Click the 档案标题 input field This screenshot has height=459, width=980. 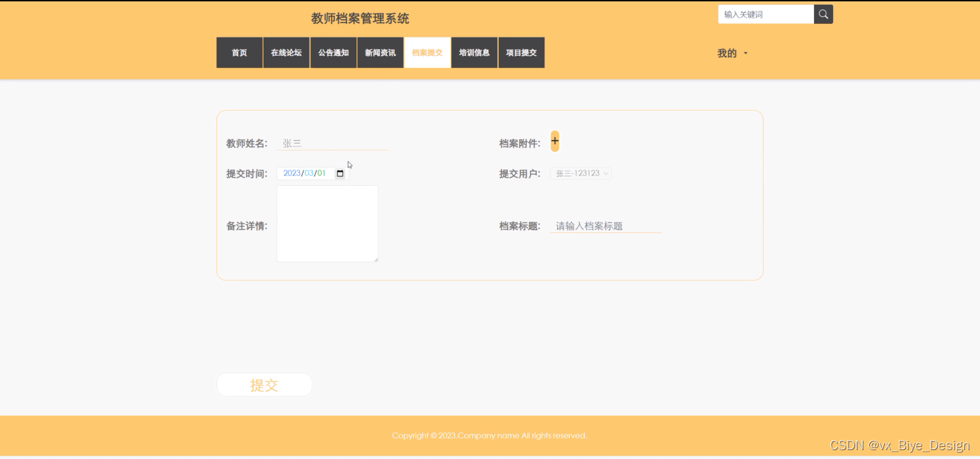pyautogui.click(x=606, y=225)
